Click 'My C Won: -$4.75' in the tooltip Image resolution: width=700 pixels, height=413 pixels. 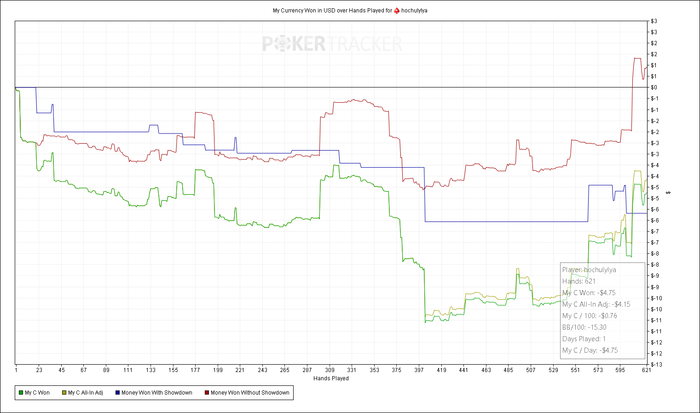click(589, 293)
